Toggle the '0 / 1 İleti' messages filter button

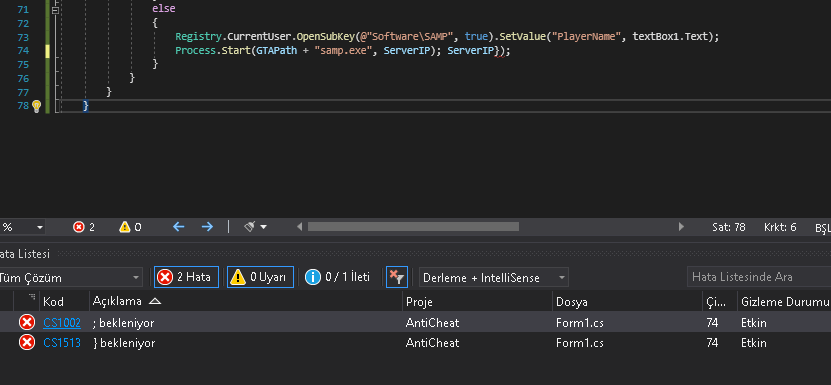(337, 277)
